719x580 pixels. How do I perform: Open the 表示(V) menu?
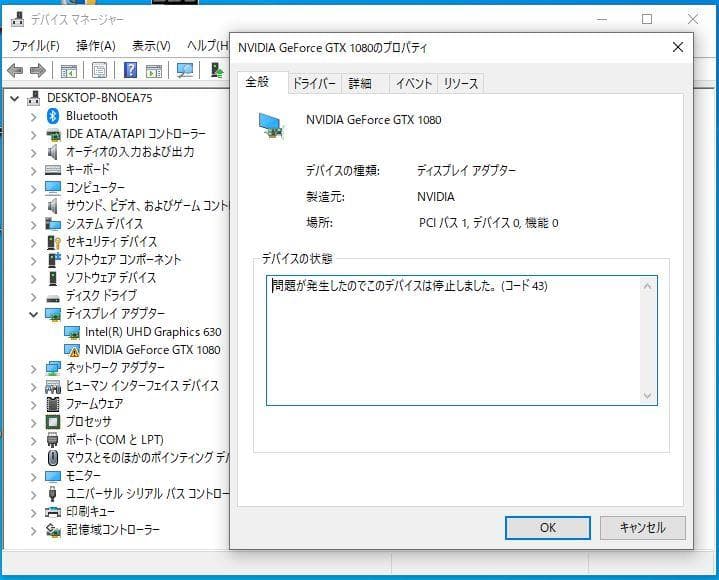pos(151,46)
